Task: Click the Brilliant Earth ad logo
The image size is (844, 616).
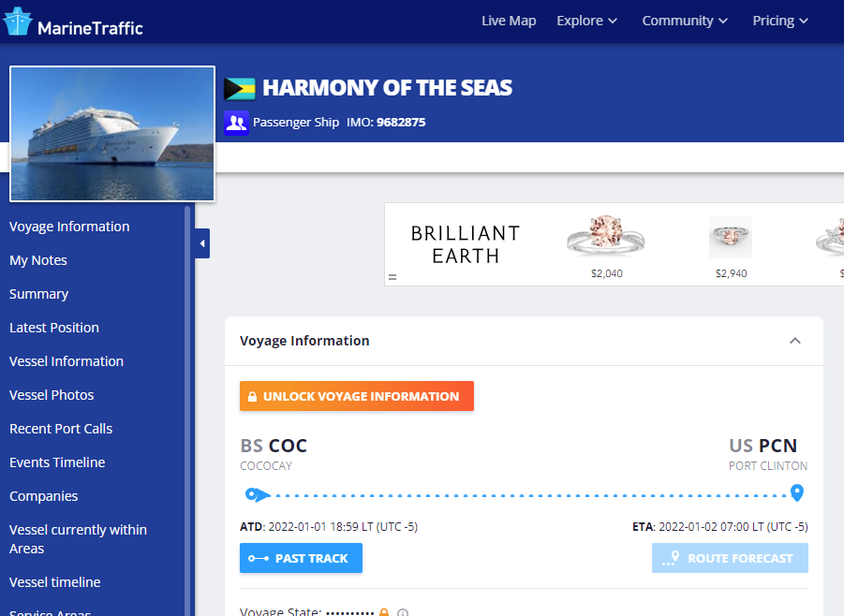Action: pos(466,244)
